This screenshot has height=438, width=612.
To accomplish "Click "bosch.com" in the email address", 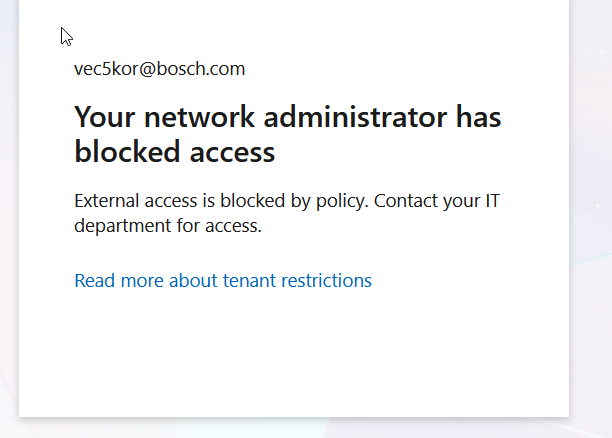I will pos(210,69).
